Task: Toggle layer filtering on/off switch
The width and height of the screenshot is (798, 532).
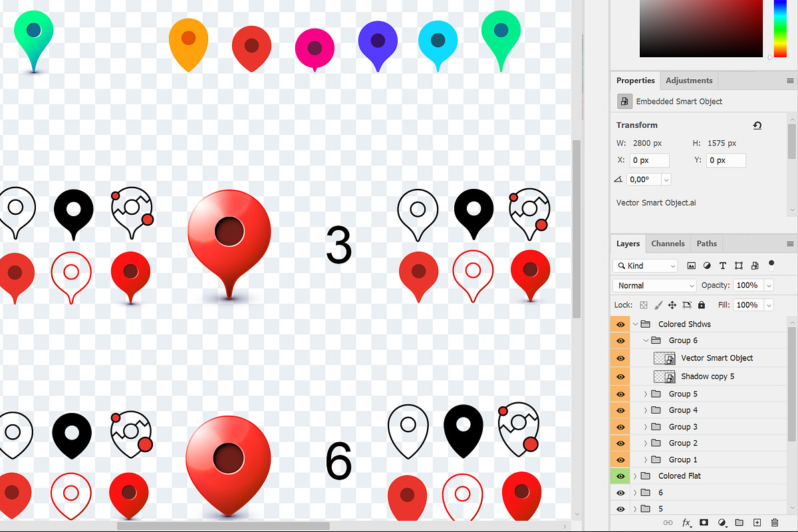Action: (771, 264)
